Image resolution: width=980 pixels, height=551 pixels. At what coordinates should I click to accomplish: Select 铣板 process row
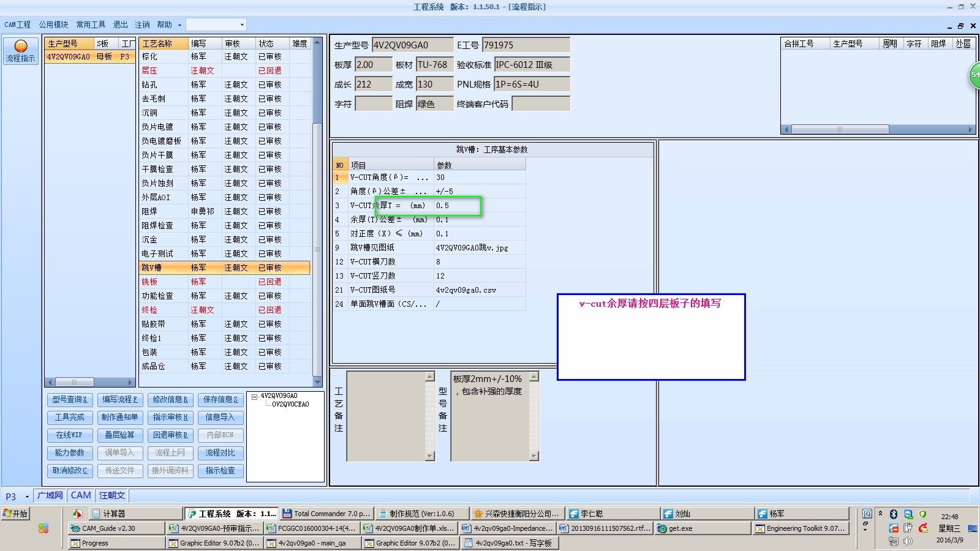[225, 282]
